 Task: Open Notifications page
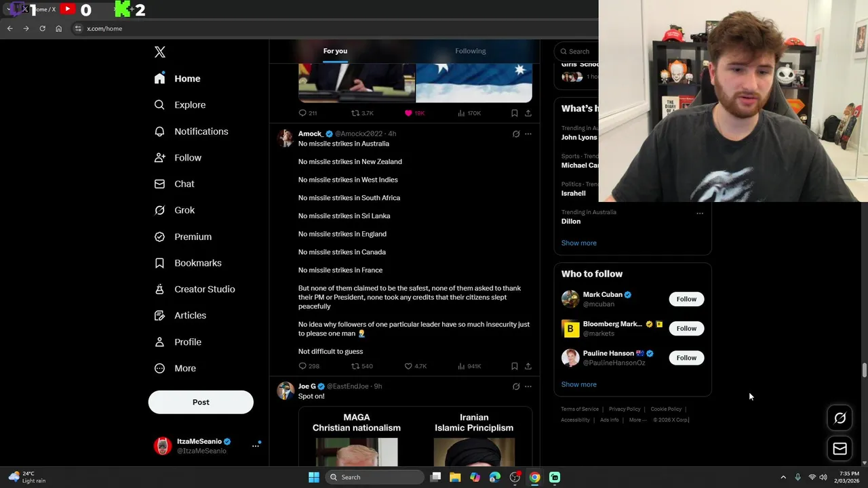[x=191, y=131]
